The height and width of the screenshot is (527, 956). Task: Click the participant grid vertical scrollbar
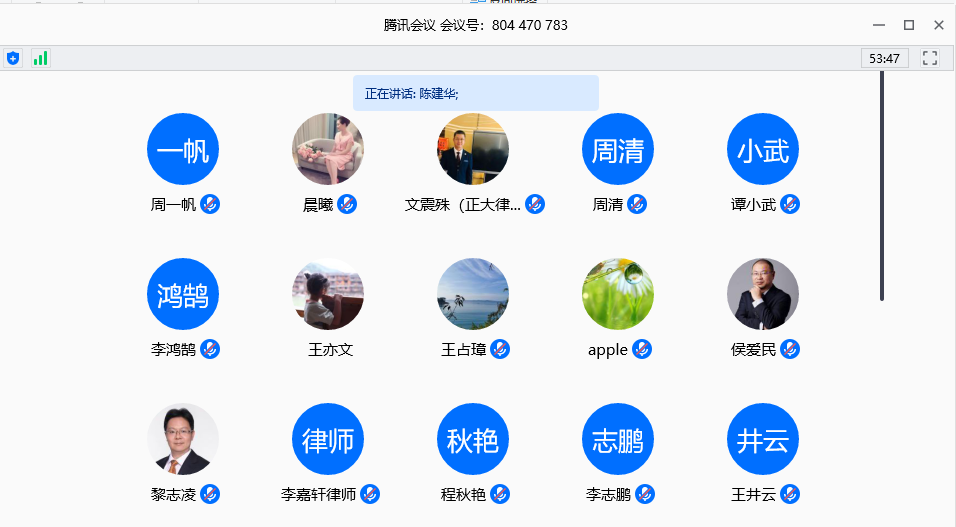[x=882, y=186]
